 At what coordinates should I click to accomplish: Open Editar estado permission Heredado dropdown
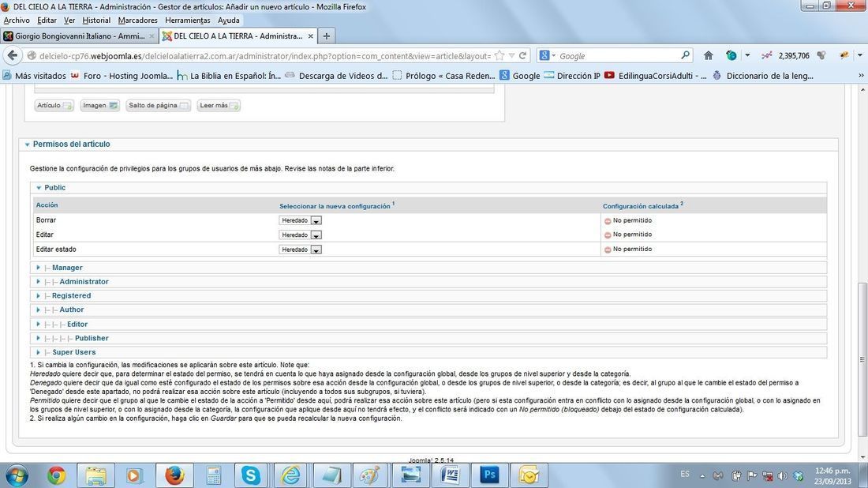[301, 250]
